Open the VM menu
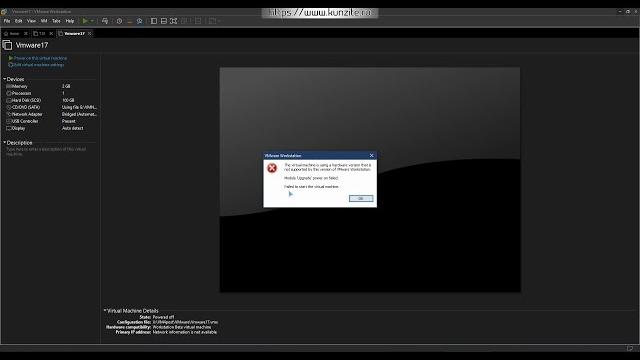 point(44,21)
